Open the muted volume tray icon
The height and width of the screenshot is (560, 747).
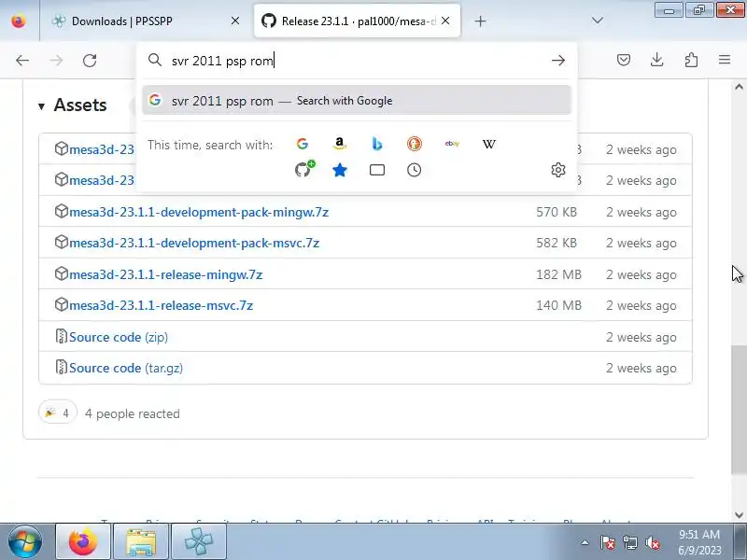click(x=652, y=542)
